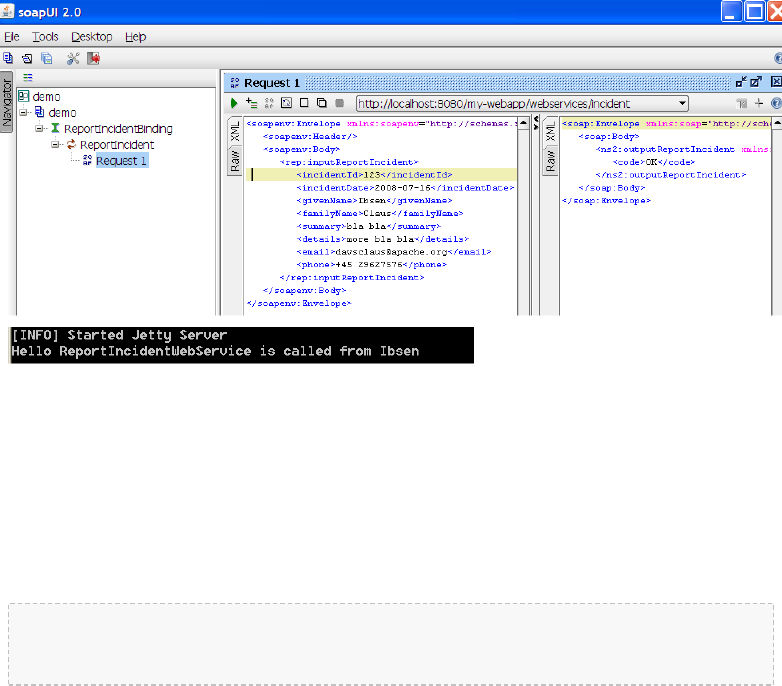Image resolution: width=782 pixels, height=686 pixels.
Task: Toggle the navigator view mode icon
Action: tap(28, 77)
